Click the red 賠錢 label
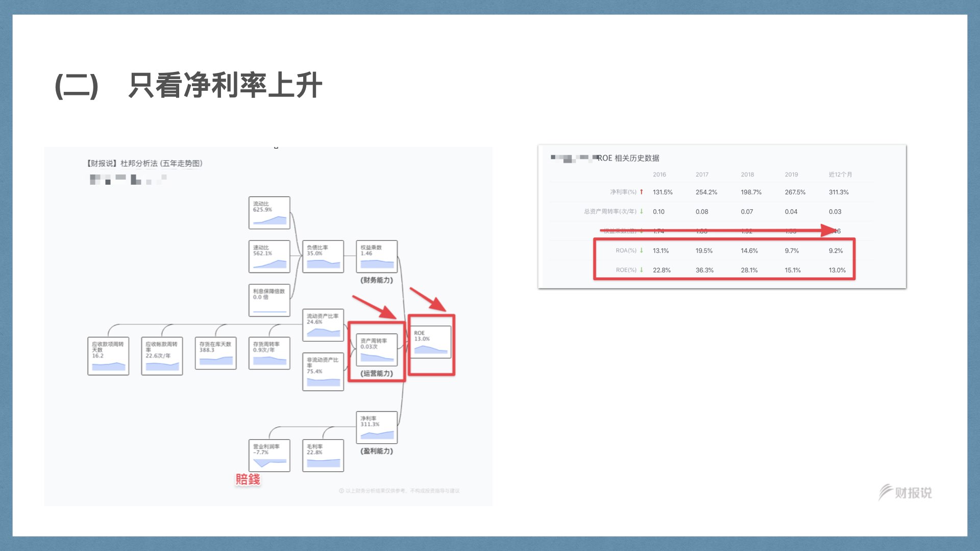980x551 pixels. point(248,479)
